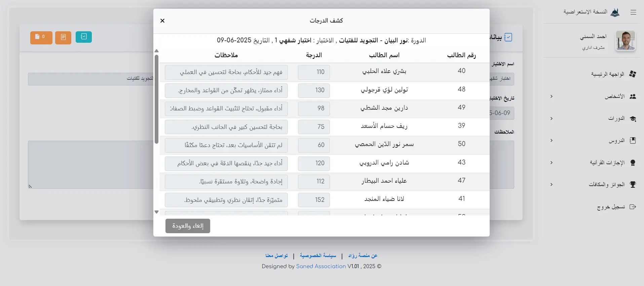Click the grades table scrollbar down arrow
This screenshot has height=286, width=644.
pos(156,212)
